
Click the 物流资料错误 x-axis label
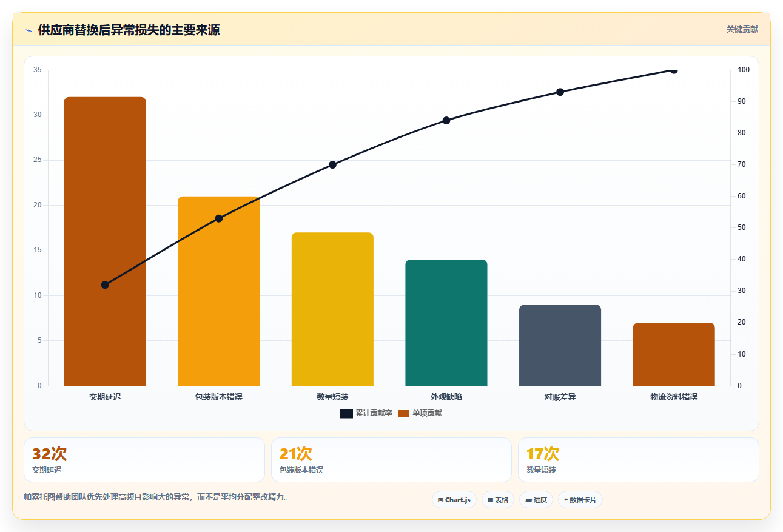[x=674, y=397]
